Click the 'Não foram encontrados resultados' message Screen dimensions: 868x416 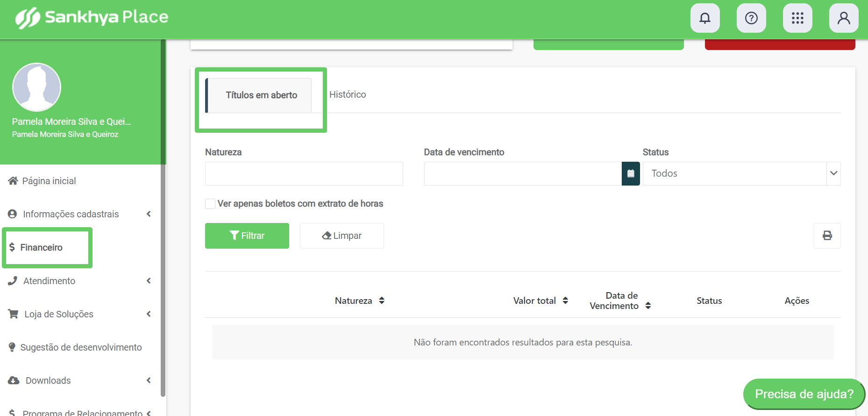523,342
